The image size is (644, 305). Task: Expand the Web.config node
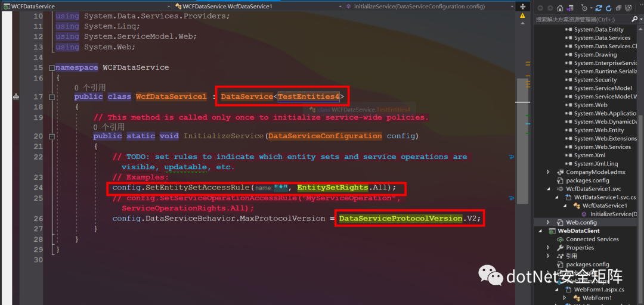tap(548, 222)
